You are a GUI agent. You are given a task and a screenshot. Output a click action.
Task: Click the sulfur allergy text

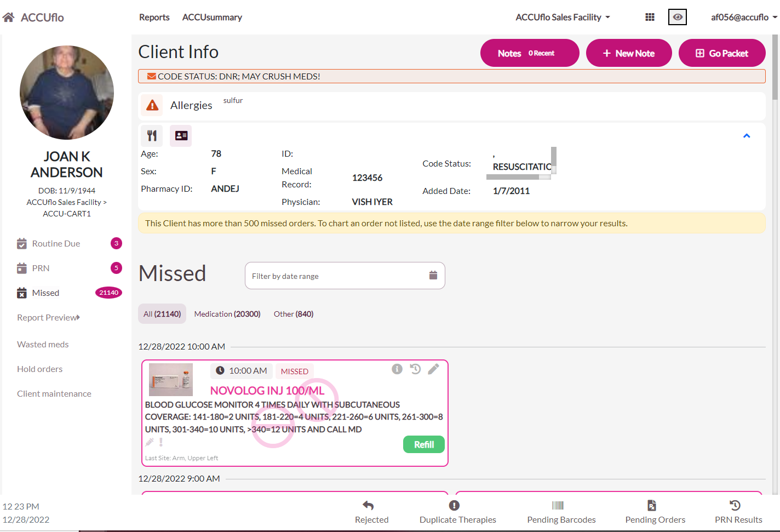click(x=233, y=100)
